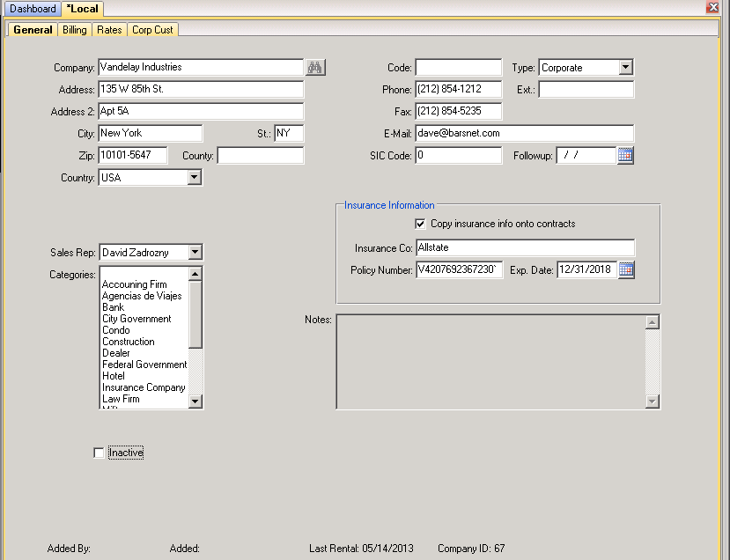Click the Exp. Date field
The image size is (730, 560).
pos(587,269)
